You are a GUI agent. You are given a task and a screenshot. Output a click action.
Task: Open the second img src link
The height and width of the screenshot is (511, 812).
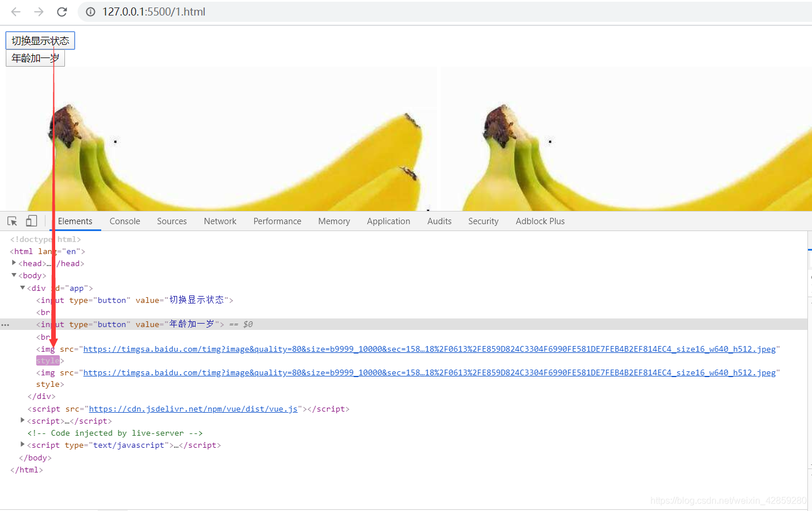[x=429, y=372]
